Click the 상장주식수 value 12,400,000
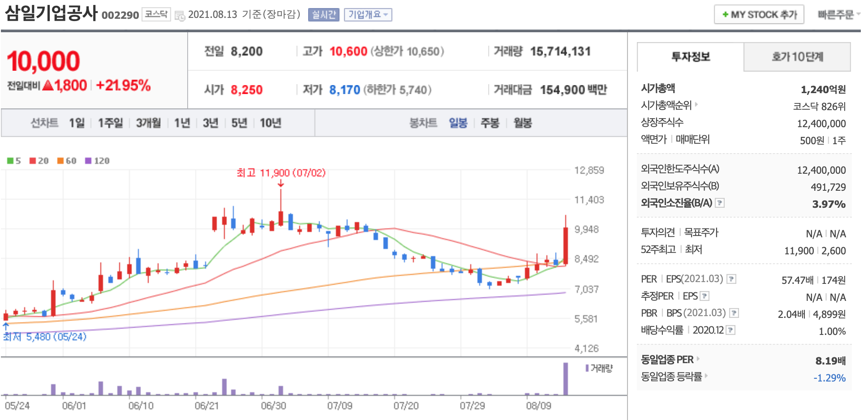Viewport: 868px width, 420px height. (821, 124)
